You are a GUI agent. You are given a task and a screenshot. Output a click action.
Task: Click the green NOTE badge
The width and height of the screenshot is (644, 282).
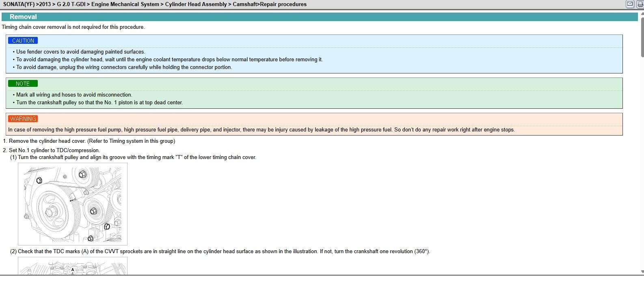tap(23, 84)
